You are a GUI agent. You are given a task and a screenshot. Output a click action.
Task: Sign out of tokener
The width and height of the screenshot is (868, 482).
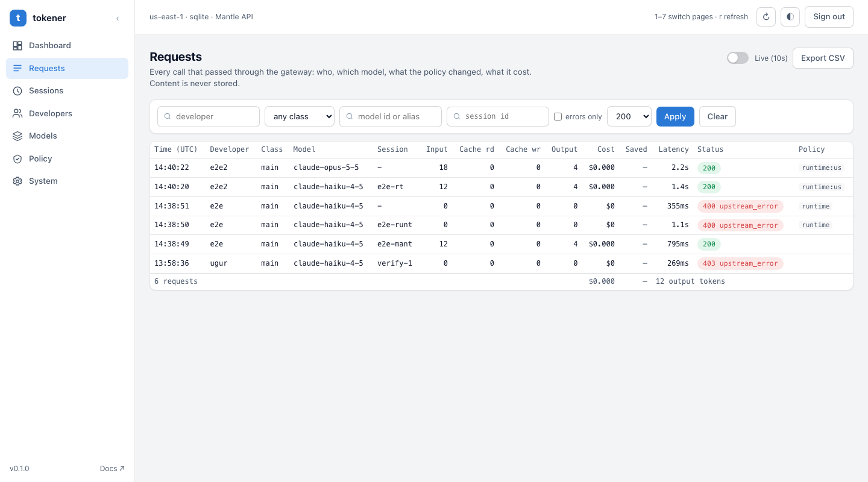point(829,17)
